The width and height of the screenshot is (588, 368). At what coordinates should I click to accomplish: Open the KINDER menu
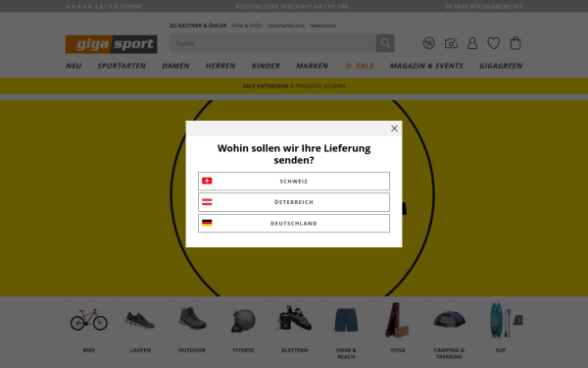[266, 66]
